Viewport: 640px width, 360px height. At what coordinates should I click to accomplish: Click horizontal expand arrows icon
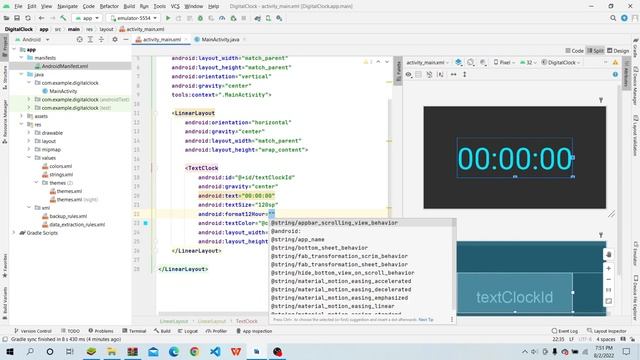pos(453,75)
